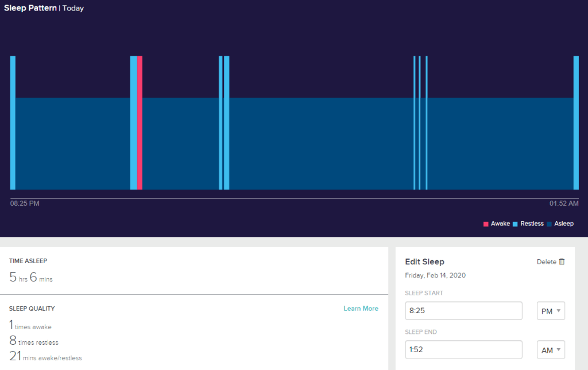Click the Sleep Pattern title

(30, 9)
